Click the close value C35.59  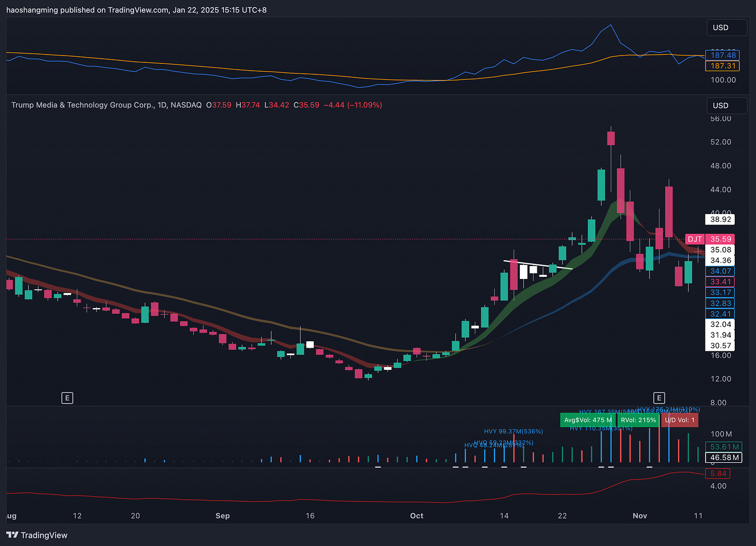(x=306, y=105)
